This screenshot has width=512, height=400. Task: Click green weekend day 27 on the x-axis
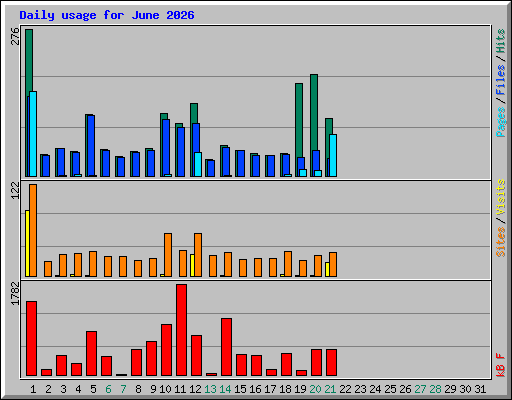pyautogui.click(x=420, y=389)
